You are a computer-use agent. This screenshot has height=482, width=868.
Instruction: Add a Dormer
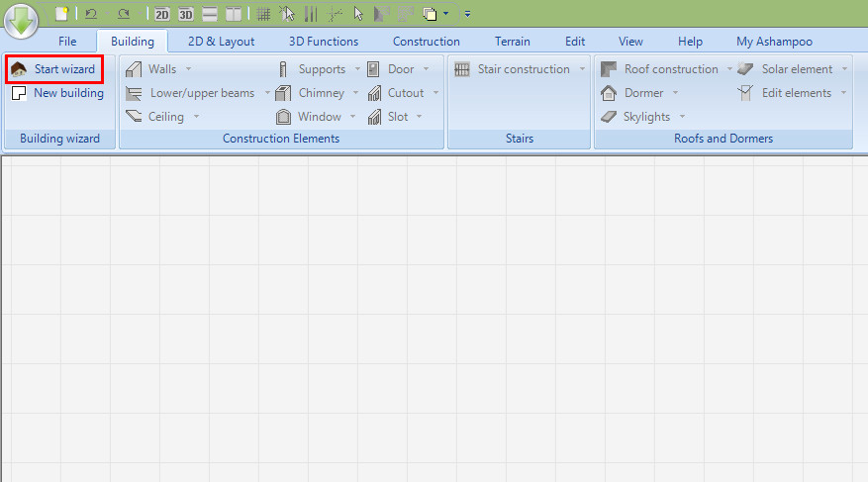tap(632, 93)
